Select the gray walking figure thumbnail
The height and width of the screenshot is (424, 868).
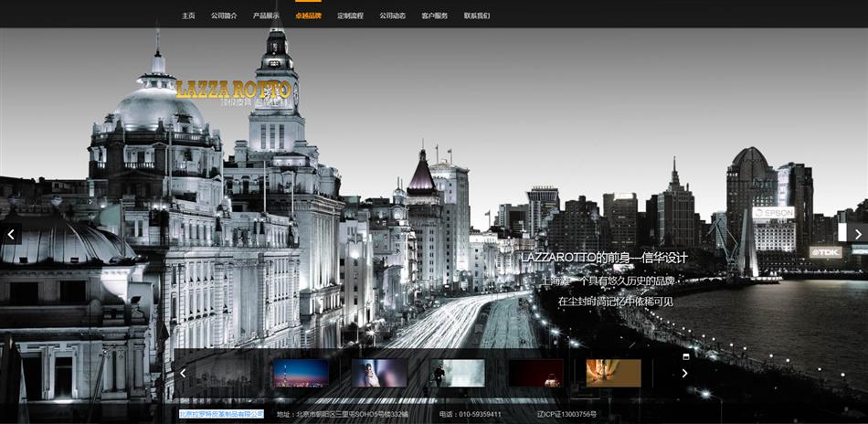coord(457,373)
